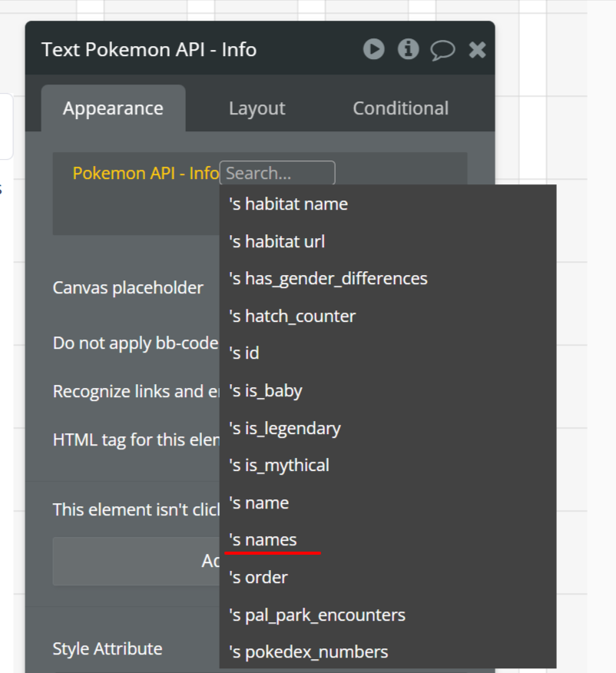Screen dimensions: 616x673
Task: Choose the 's name entry
Action: click(388, 502)
